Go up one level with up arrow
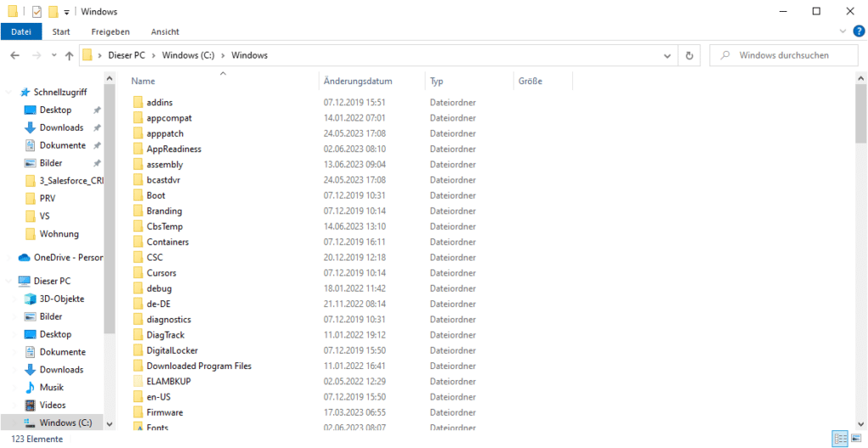The image size is (868, 448). pyautogui.click(x=70, y=55)
